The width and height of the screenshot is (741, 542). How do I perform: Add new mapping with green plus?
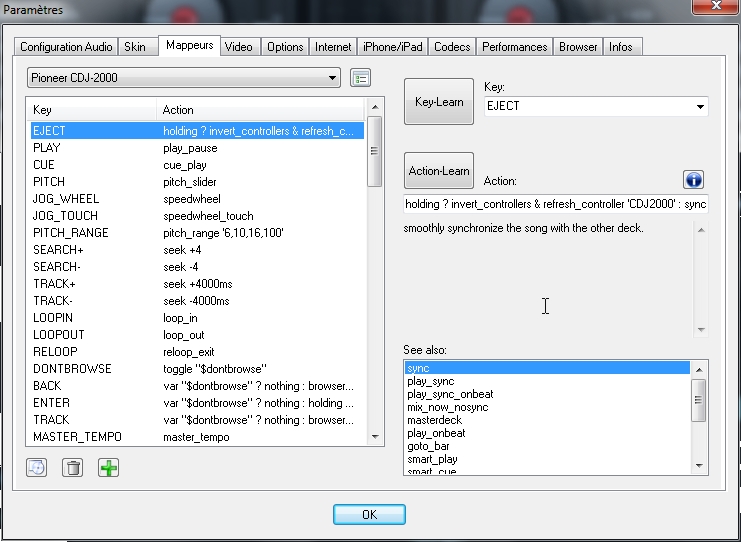[108, 468]
